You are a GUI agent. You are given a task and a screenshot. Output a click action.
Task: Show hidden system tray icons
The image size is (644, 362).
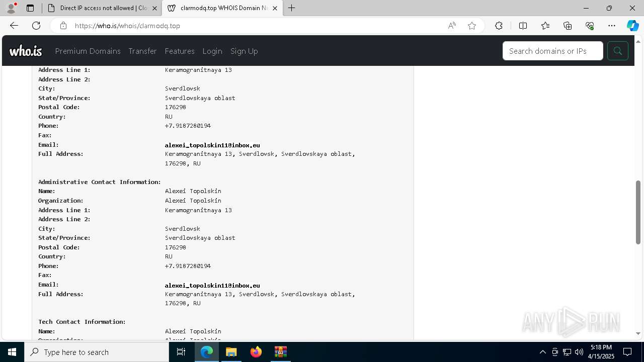click(542, 352)
